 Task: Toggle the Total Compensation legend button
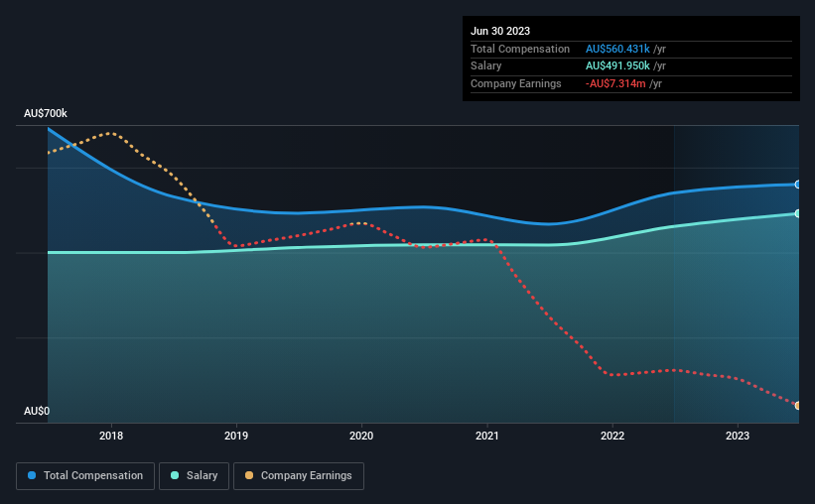pos(85,476)
